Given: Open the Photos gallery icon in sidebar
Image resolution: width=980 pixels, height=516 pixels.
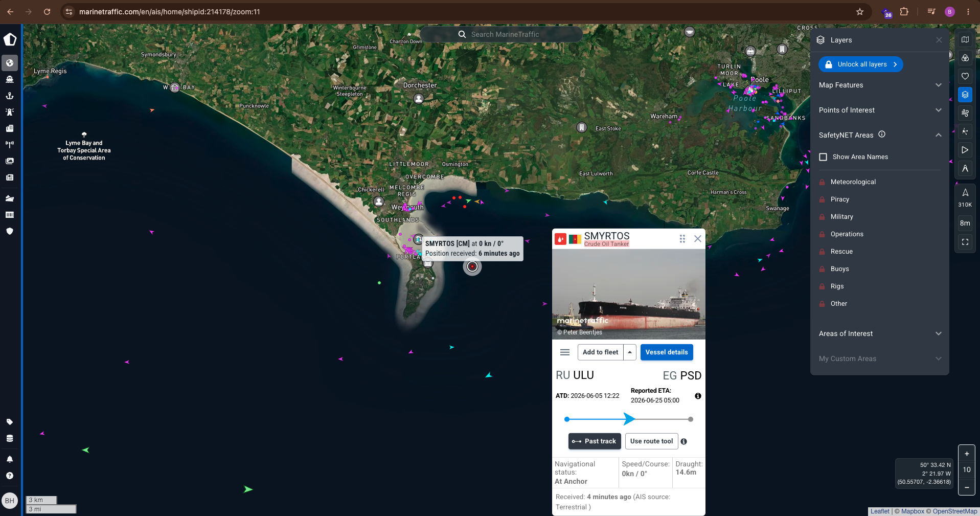Looking at the screenshot, I should point(10,161).
